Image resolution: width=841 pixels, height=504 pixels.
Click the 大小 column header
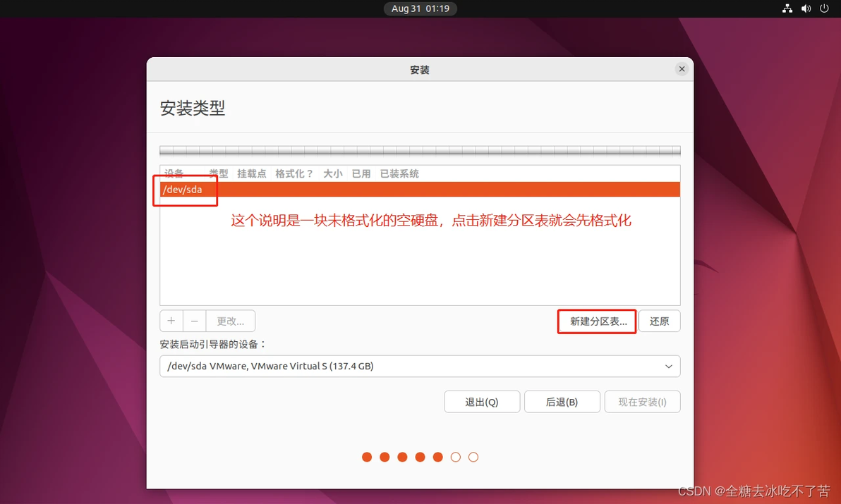[x=332, y=173]
